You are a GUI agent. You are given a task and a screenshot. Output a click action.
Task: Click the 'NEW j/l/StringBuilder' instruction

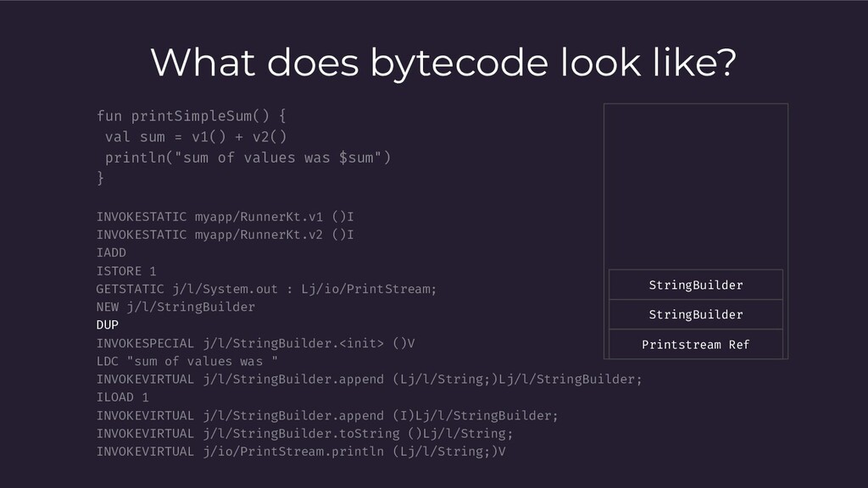point(175,307)
